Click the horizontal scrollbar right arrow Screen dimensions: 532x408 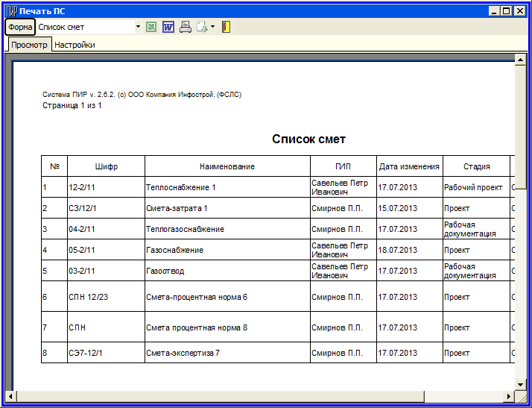[509, 395]
